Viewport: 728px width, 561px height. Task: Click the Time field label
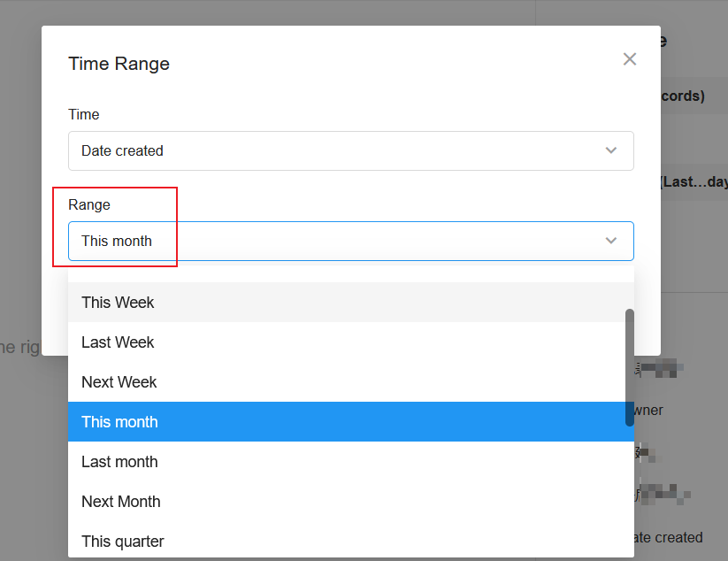click(83, 114)
